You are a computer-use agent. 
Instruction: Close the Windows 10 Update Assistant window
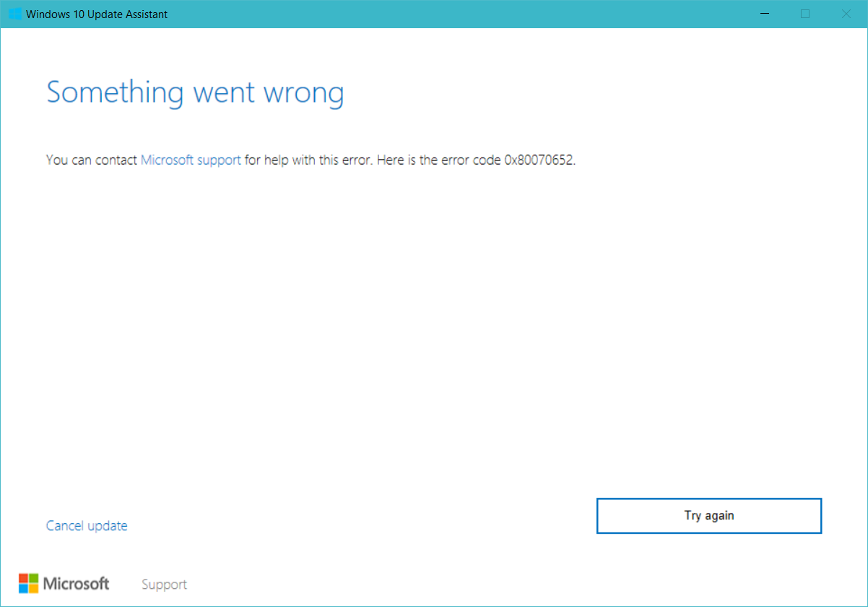pos(846,14)
